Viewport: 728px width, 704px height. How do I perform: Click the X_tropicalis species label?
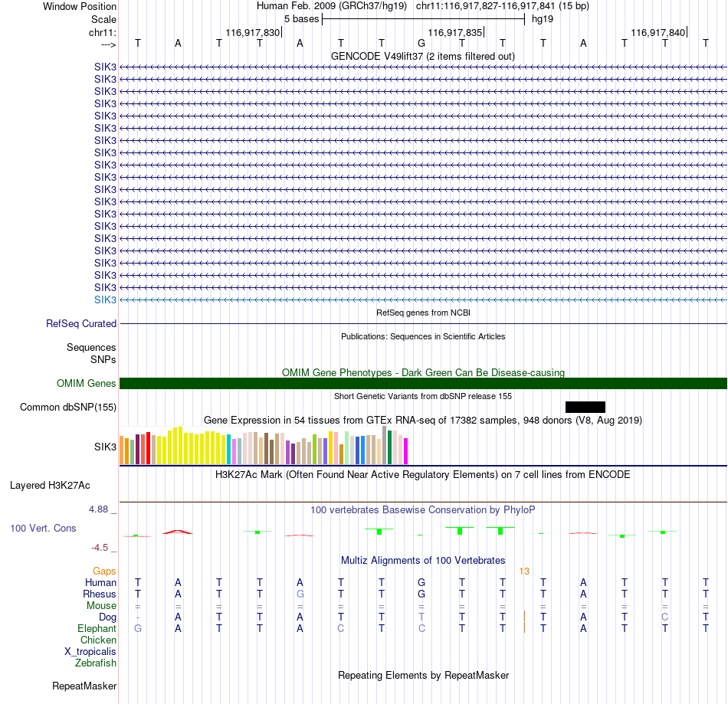[90, 652]
